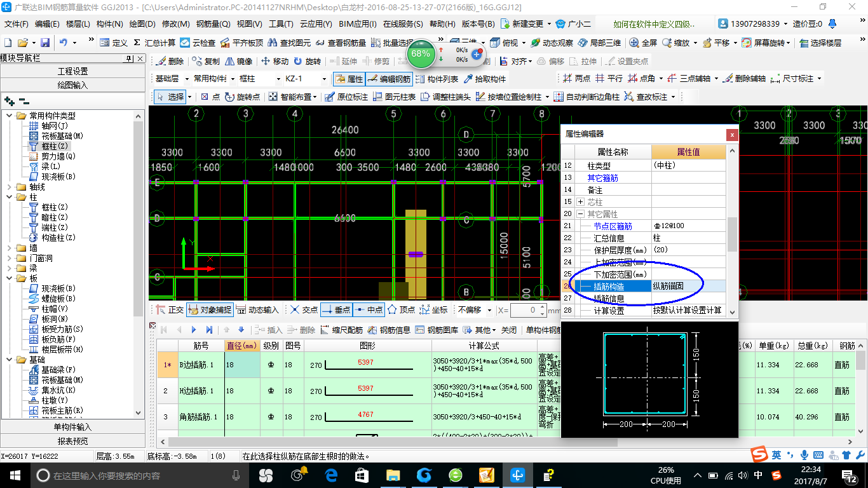Click 删除辅轴 delete auxiliary axis
868x488 pixels.
743,79
